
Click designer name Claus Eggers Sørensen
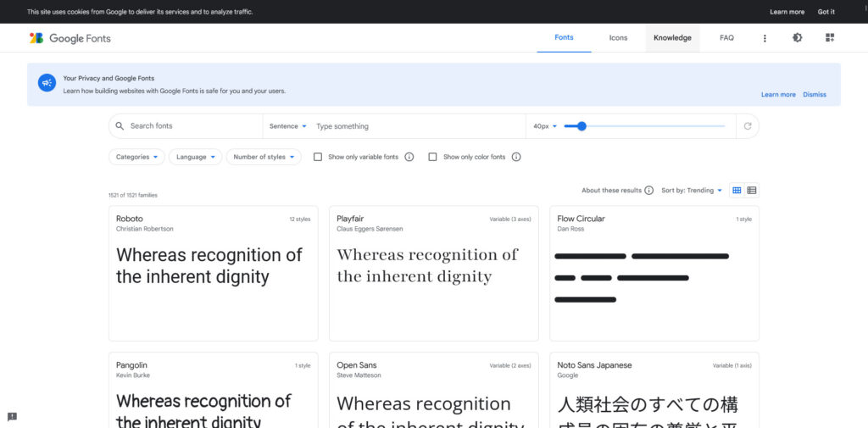point(370,229)
